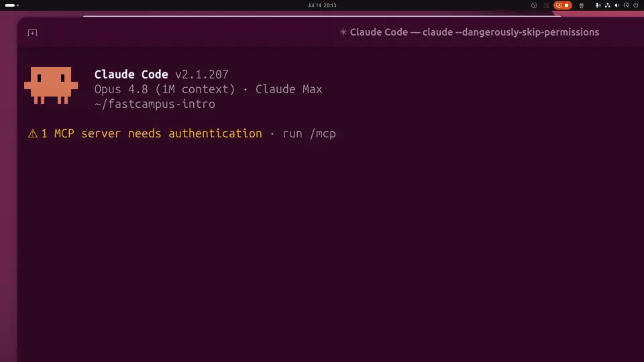
Task: Open the Activities workspace indicator pill
Action: click(x=11, y=5)
